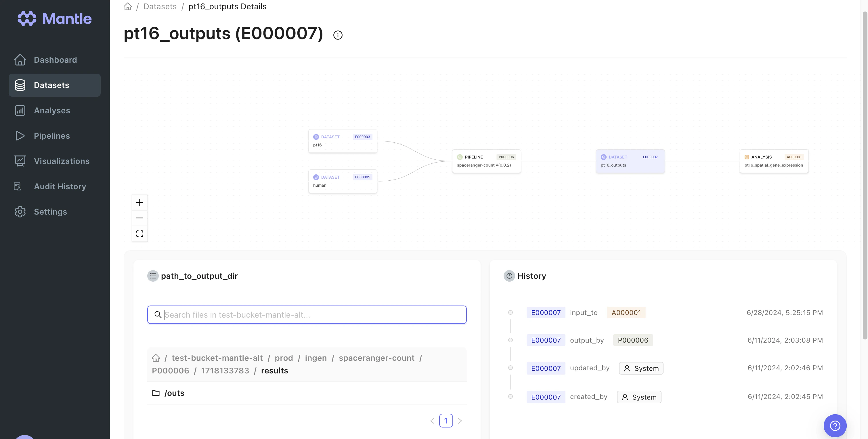This screenshot has height=439, width=868.
Task: Open the /outs folder
Action: point(174,393)
